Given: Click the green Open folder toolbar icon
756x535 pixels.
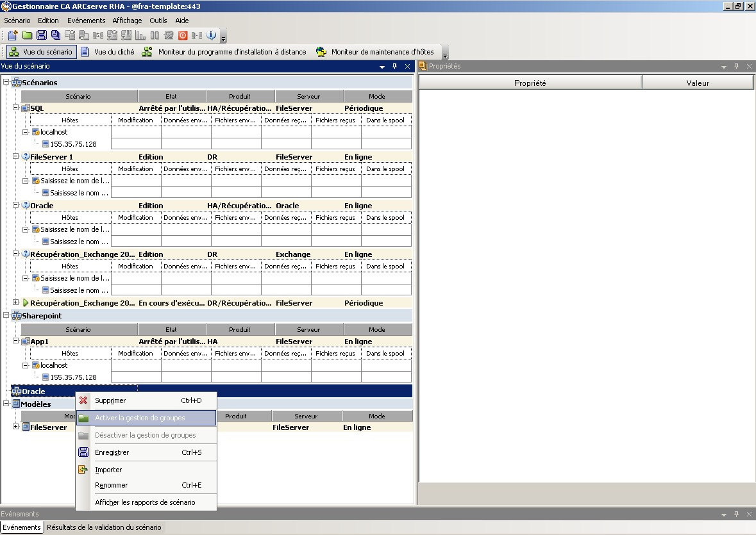Looking at the screenshot, I should [27, 35].
